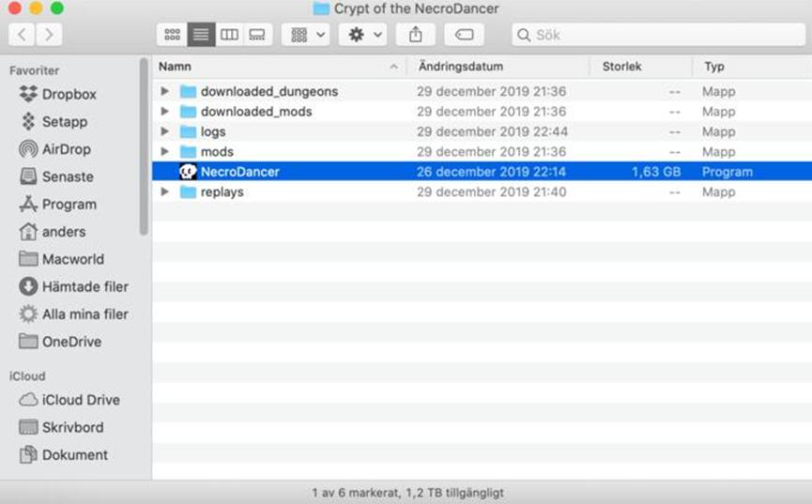Image resolution: width=812 pixels, height=504 pixels.
Task: Open the group-by dropdown menu
Action: point(305,35)
